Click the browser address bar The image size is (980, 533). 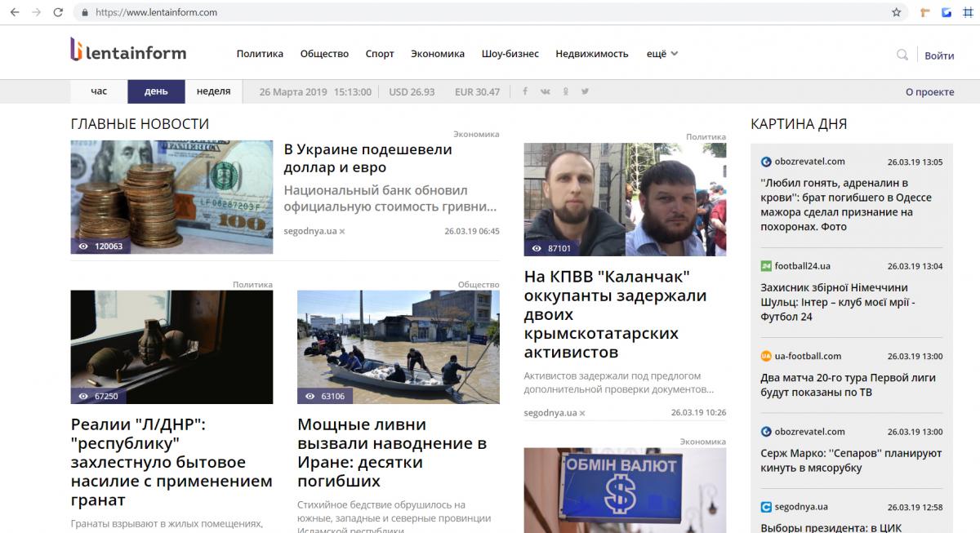(x=327, y=13)
